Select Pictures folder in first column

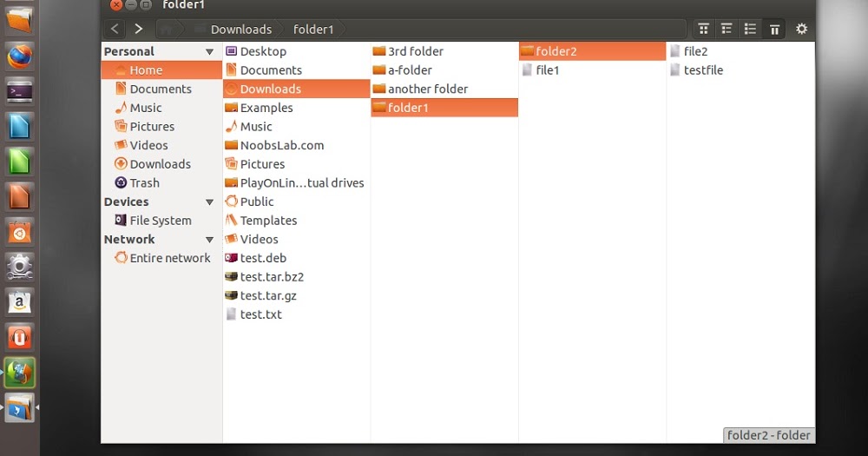(x=297, y=164)
